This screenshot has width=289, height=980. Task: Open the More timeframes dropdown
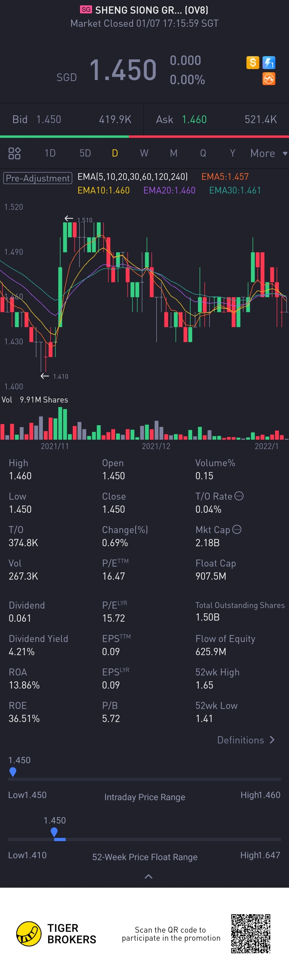pos(268,153)
